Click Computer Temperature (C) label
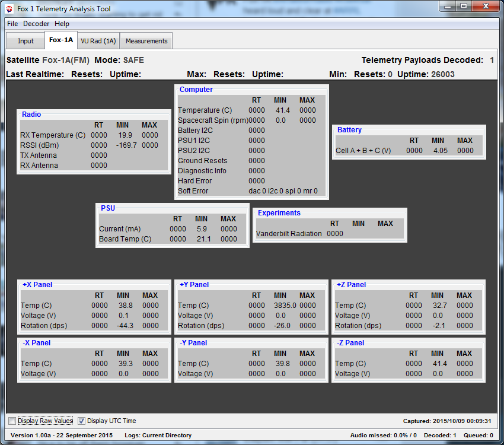 205,110
